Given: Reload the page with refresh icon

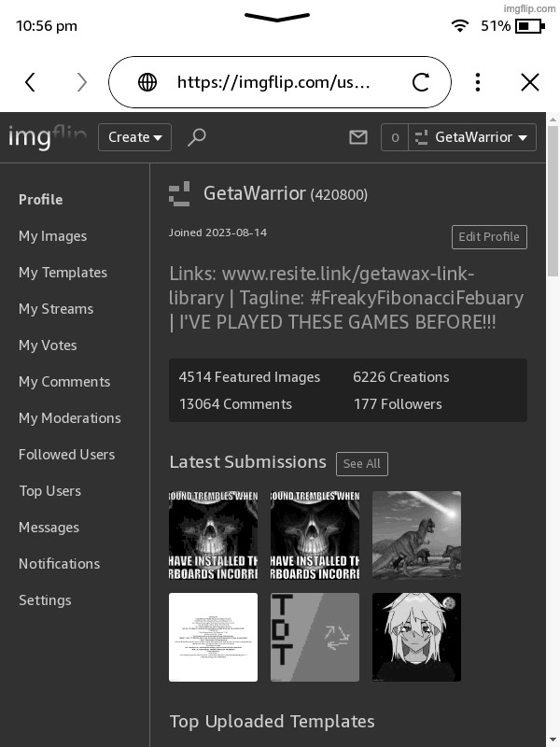Looking at the screenshot, I should pos(421,82).
